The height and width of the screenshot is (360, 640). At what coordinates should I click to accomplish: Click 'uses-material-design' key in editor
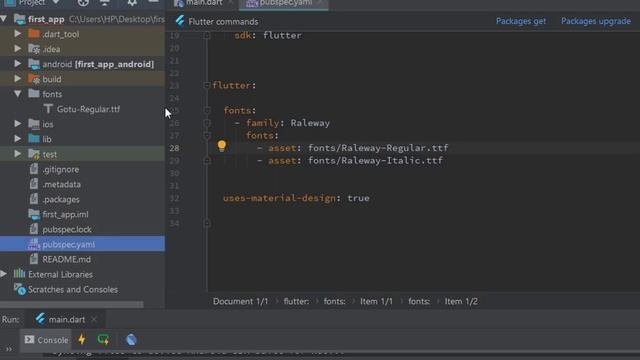click(x=279, y=198)
